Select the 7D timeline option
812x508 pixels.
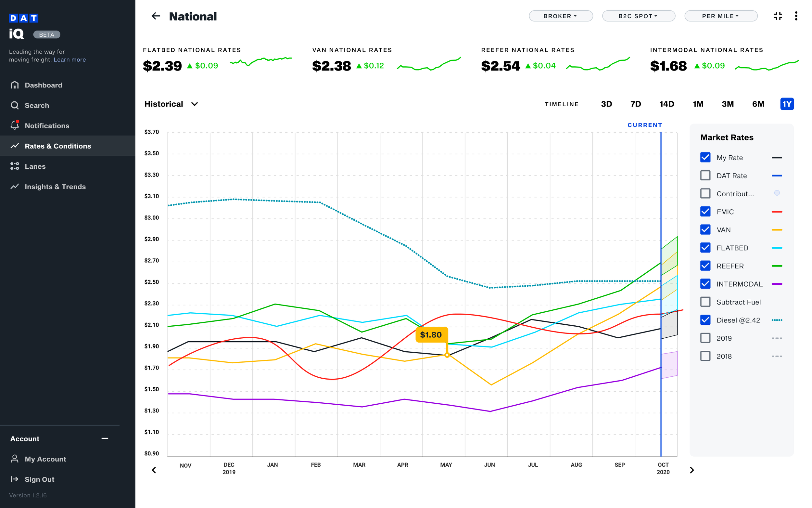pos(635,104)
